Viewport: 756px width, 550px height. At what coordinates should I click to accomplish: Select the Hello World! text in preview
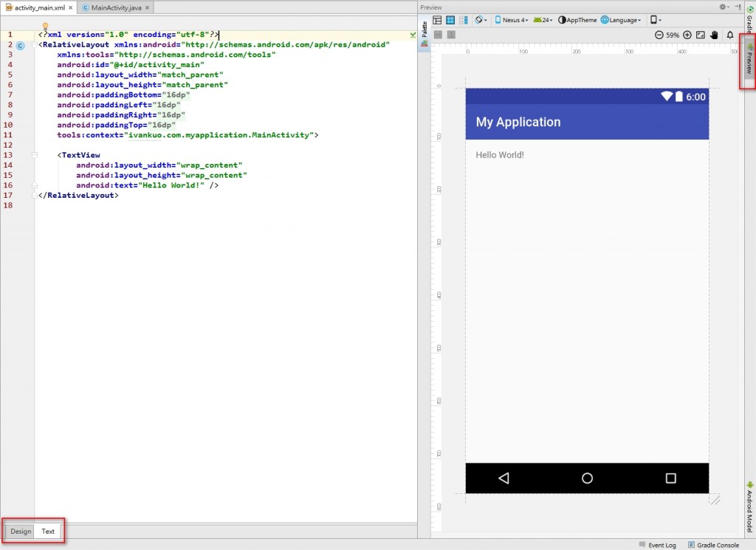500,155
